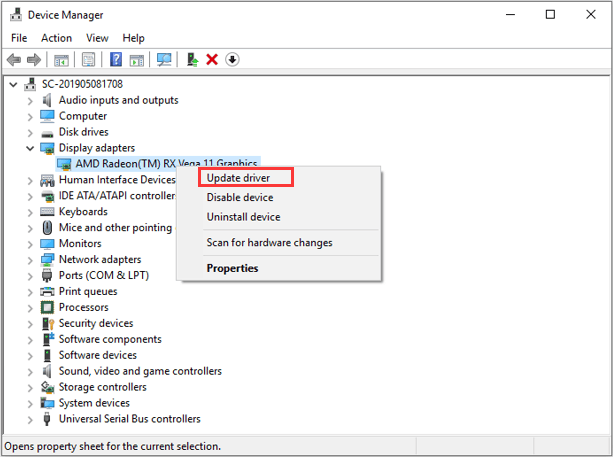Click the Network adapters category icon
This screenshot has width=613, height=457.
[x=47, y=259]
